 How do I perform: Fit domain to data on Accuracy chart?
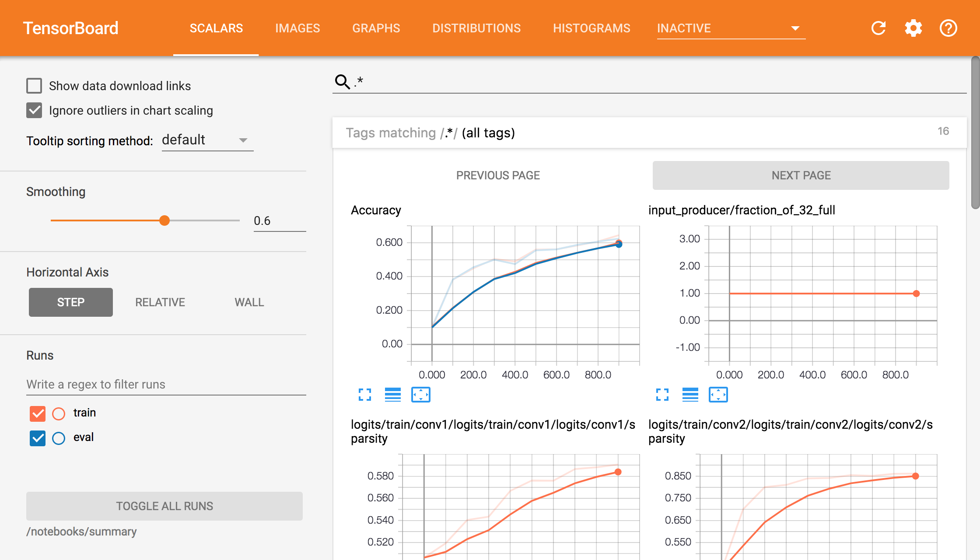tap(421, 395)
